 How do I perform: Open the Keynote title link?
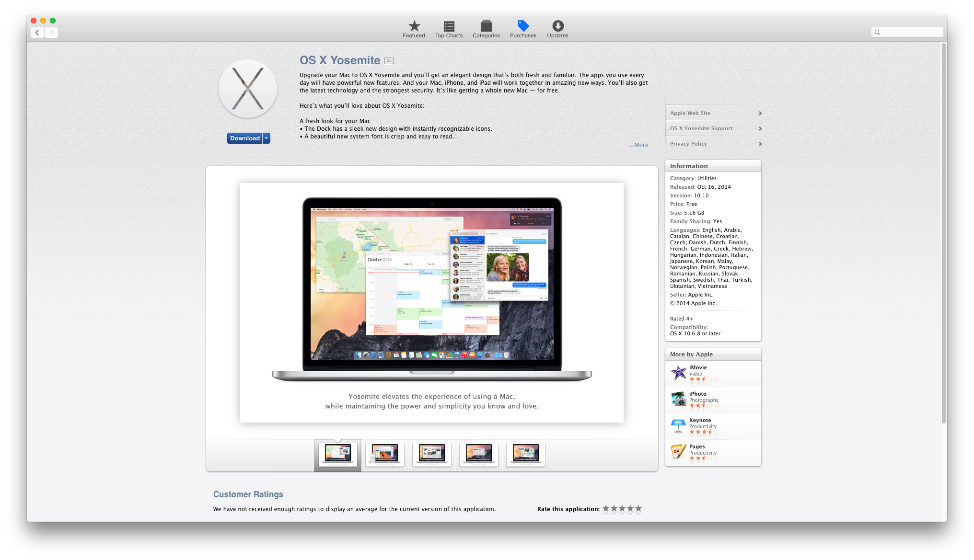pyautogui.click(x=700, y=420)
